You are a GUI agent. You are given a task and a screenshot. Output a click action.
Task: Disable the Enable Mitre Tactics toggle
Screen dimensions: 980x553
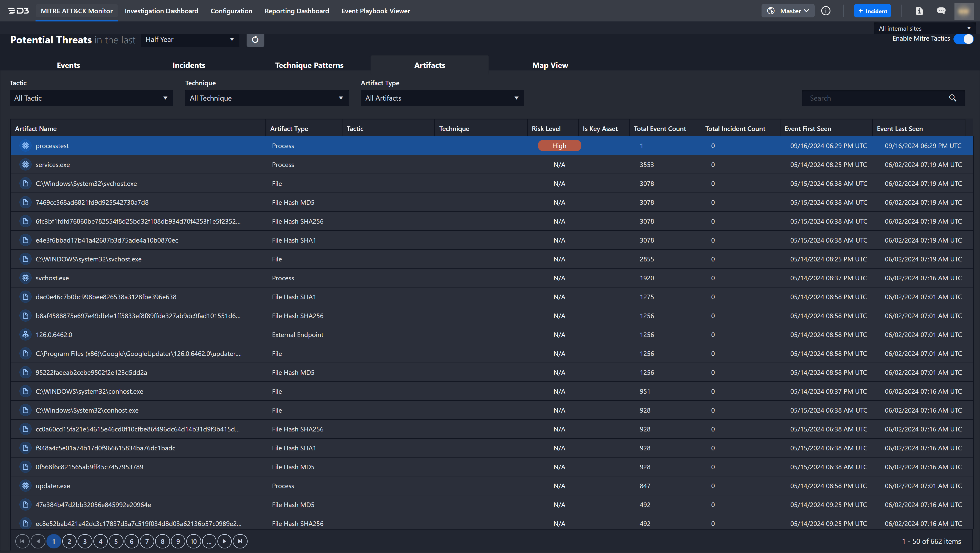(963, 39)
